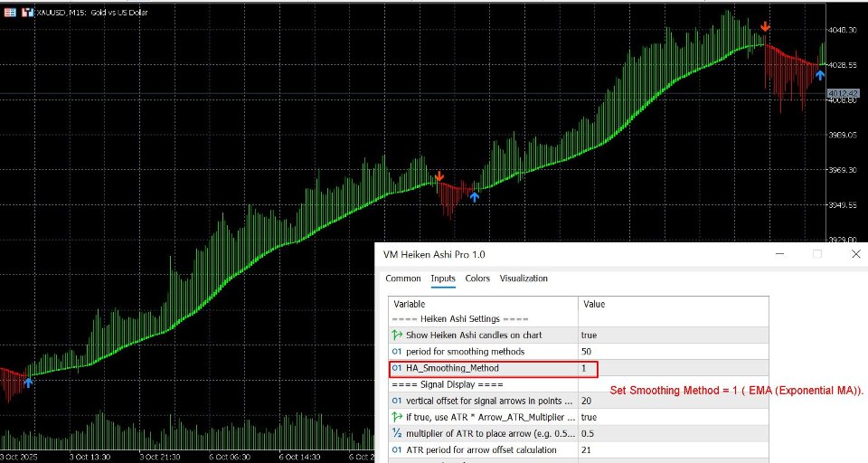Click the integer icon next to period for smoothing
This screenshot has width=868, height=463.
pyautogui.click(x=397, y=352)
